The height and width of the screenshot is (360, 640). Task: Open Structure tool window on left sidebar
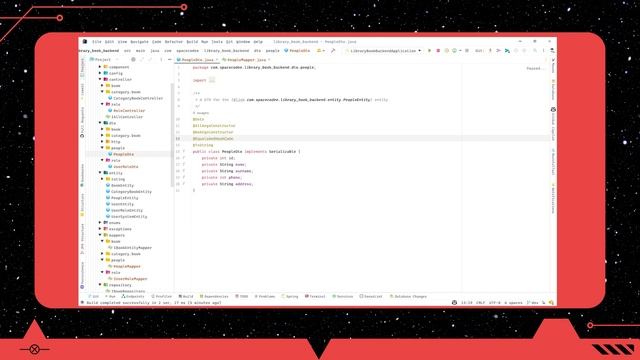[82, 205]
